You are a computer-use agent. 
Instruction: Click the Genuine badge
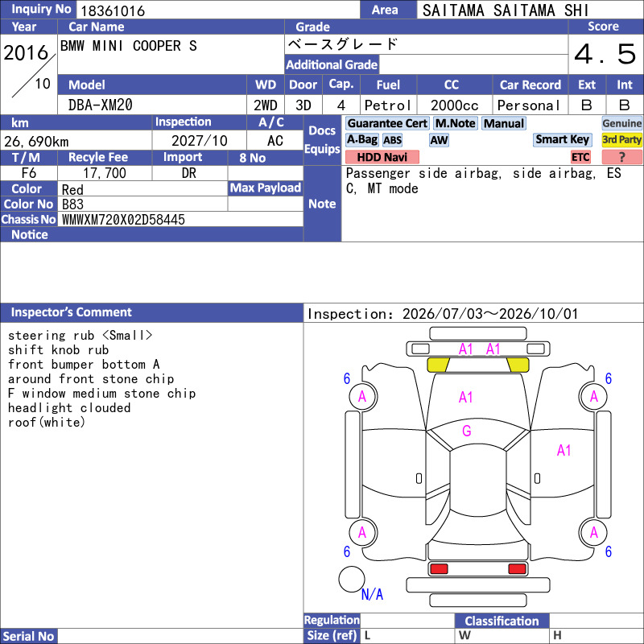tap(621, 123)
